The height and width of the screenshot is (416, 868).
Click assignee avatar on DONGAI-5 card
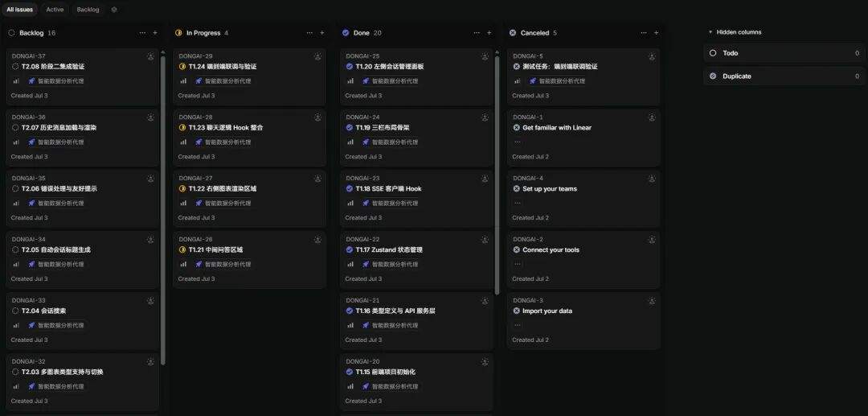(652, 56)
